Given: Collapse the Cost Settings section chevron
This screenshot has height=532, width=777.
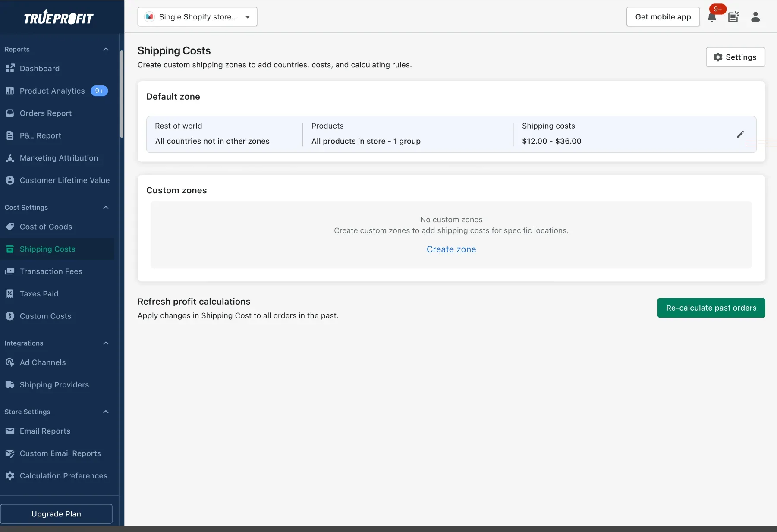Looking at the screenshot, I should point(106,208).
